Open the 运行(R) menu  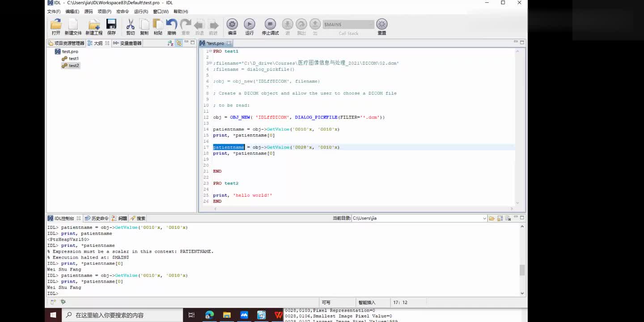141,12
